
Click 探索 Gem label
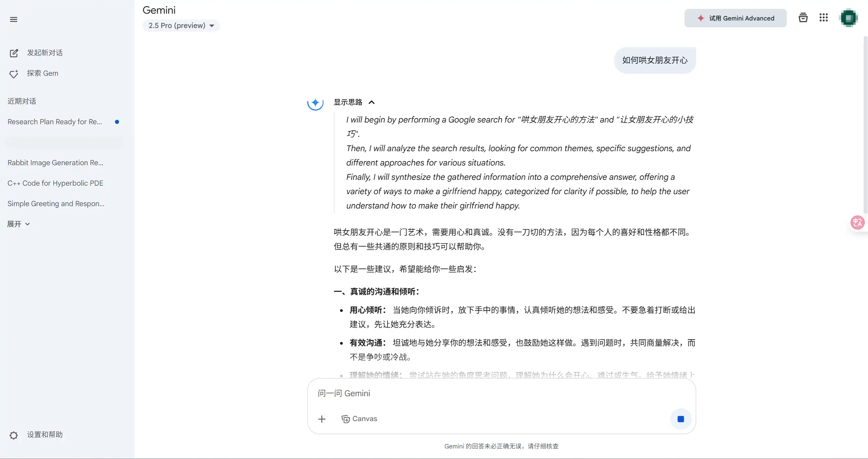tap(43, 73)
